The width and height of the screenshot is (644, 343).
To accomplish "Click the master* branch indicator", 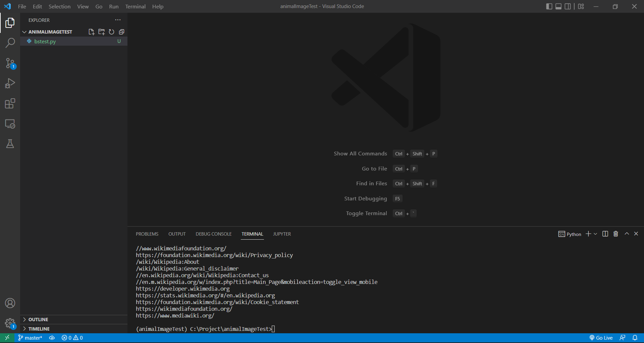I will click(x=30, y=338).
